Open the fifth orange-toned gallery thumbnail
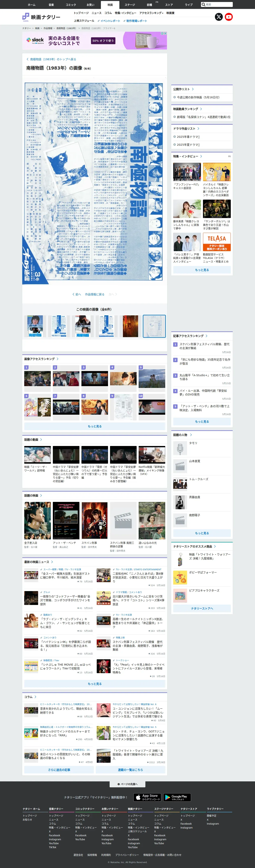The width and height of the screenshot is (255, 868). click(130, 326)
